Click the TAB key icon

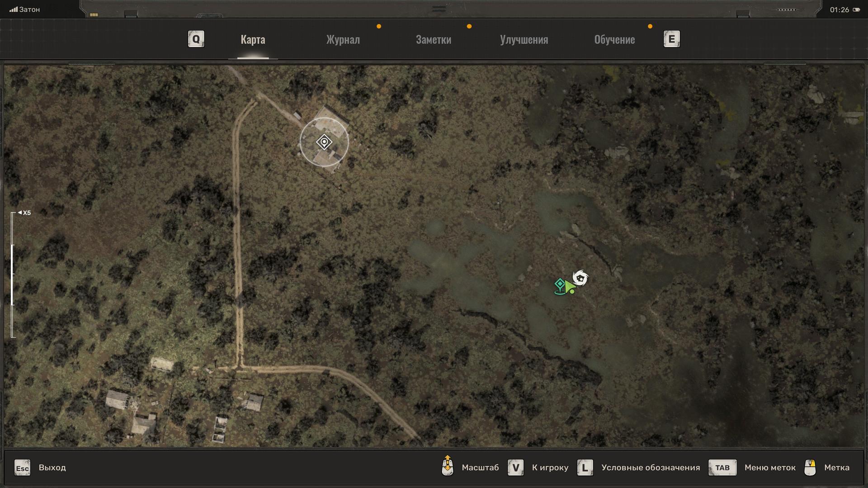tap(722, 468)
